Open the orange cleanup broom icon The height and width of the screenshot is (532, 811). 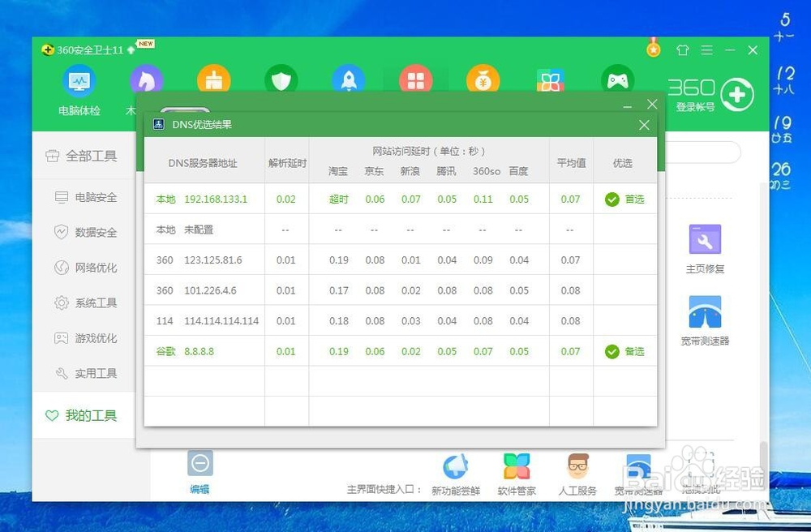click(213, 79)
